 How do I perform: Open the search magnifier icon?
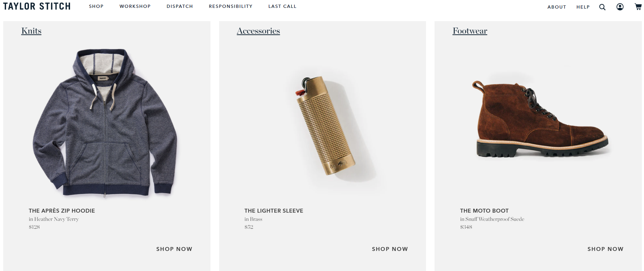click(602, 7)
